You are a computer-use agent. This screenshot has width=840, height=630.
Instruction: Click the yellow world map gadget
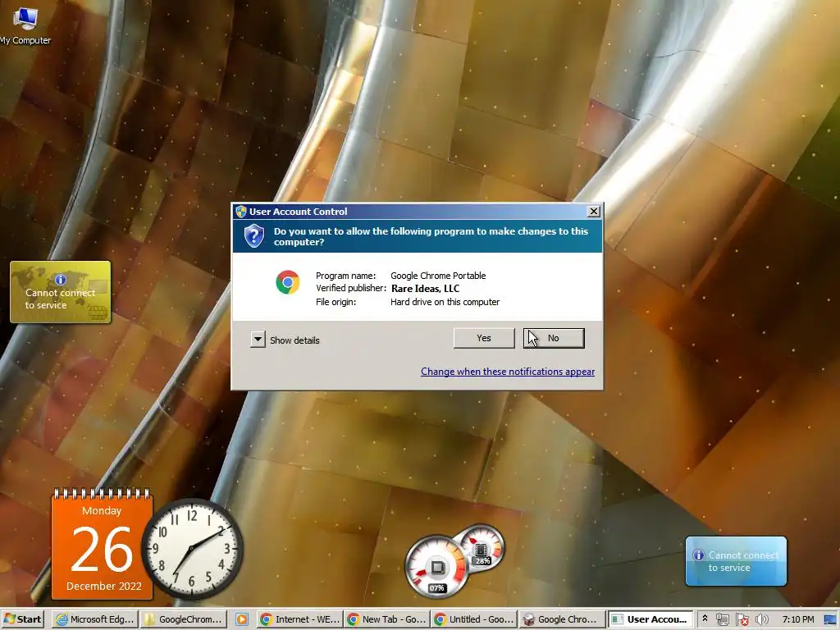coord(61,292)
